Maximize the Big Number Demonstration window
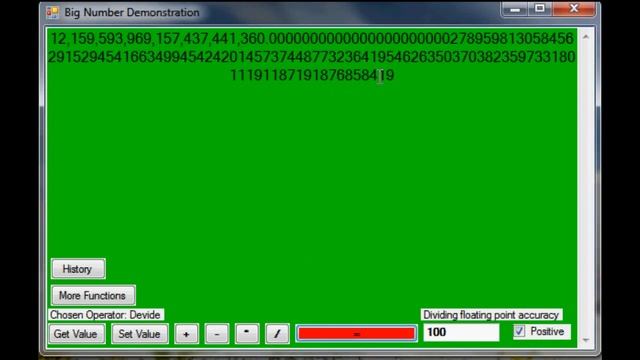Viewport: 640px width, 360px height. coord(540,9)
